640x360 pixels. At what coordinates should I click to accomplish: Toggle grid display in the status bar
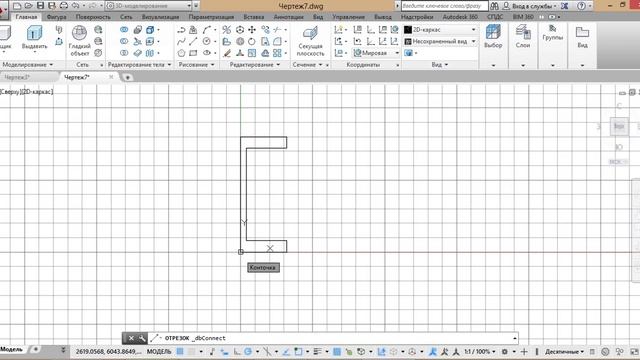(x=180, y=351)
